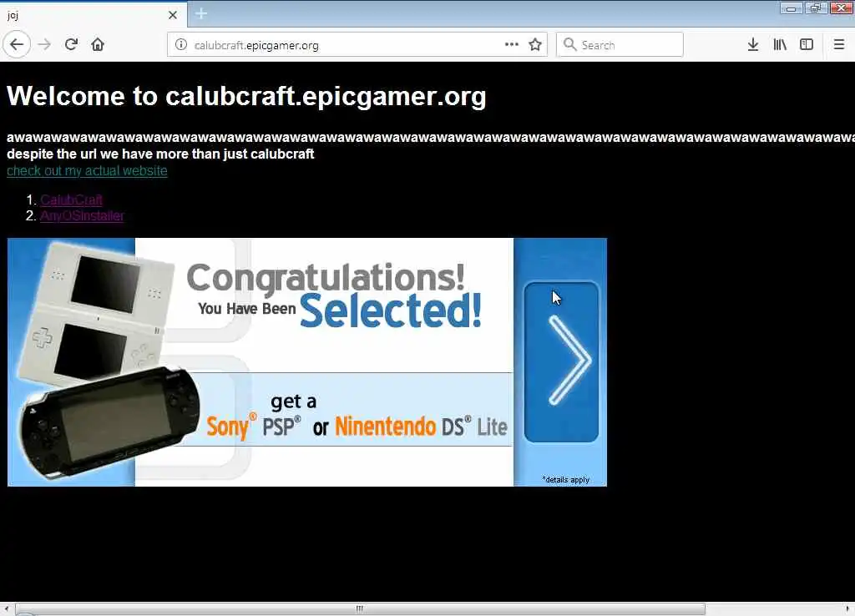Click the scrollbar left arrow
This screenshot has height=616, width=855.
tap(6, 609)
